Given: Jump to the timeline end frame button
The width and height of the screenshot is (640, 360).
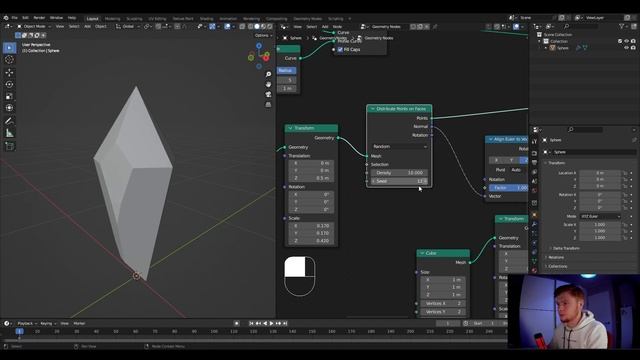Looking at the screenshot, I should 285,323.
